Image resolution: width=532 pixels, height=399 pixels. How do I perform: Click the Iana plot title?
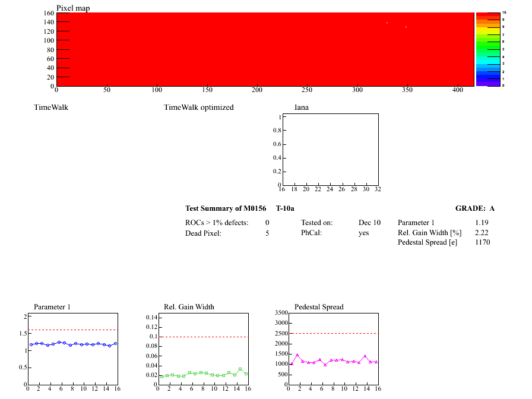301,107
